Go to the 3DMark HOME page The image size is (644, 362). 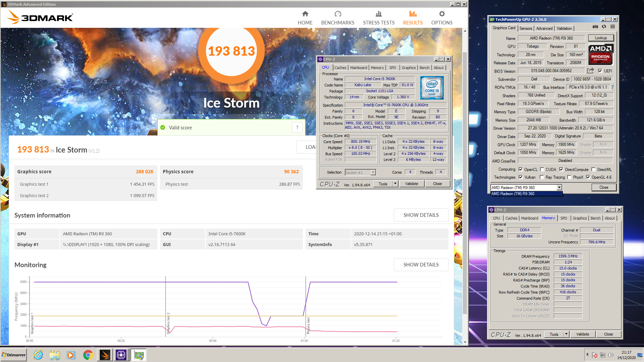click(305, 18)
